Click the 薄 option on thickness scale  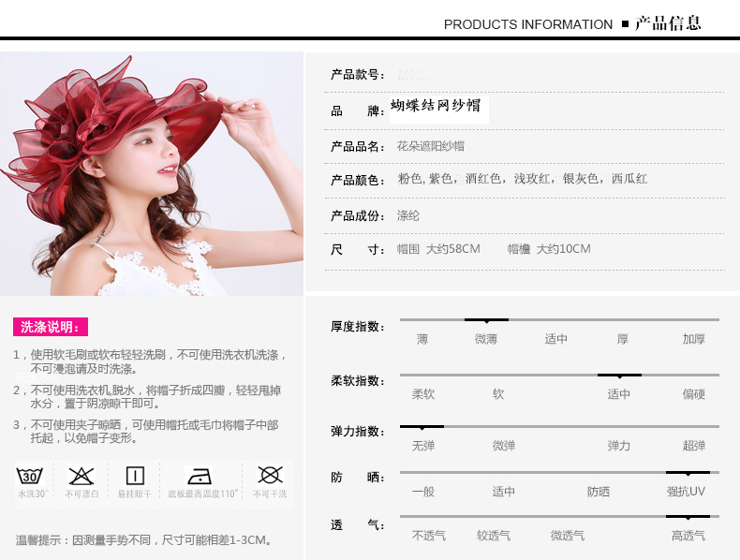tap(422, 339)
